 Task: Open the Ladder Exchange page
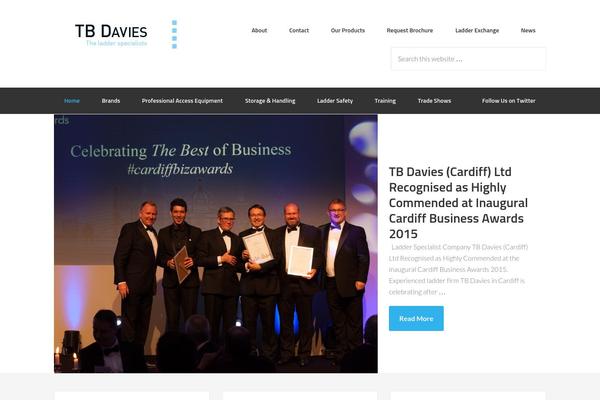(477, 30)
